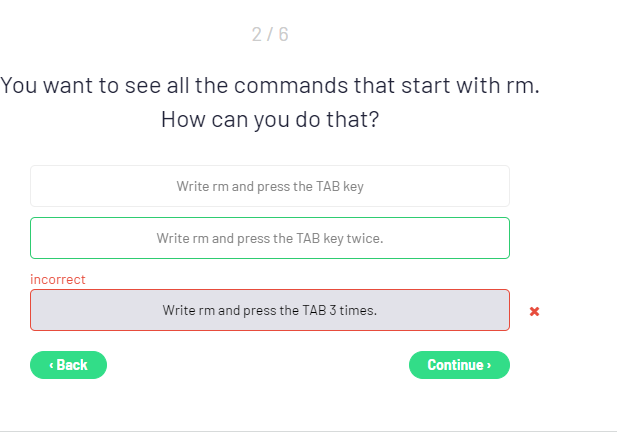Select "Write rm and press the TAB key" answer

tap(270, 186)
